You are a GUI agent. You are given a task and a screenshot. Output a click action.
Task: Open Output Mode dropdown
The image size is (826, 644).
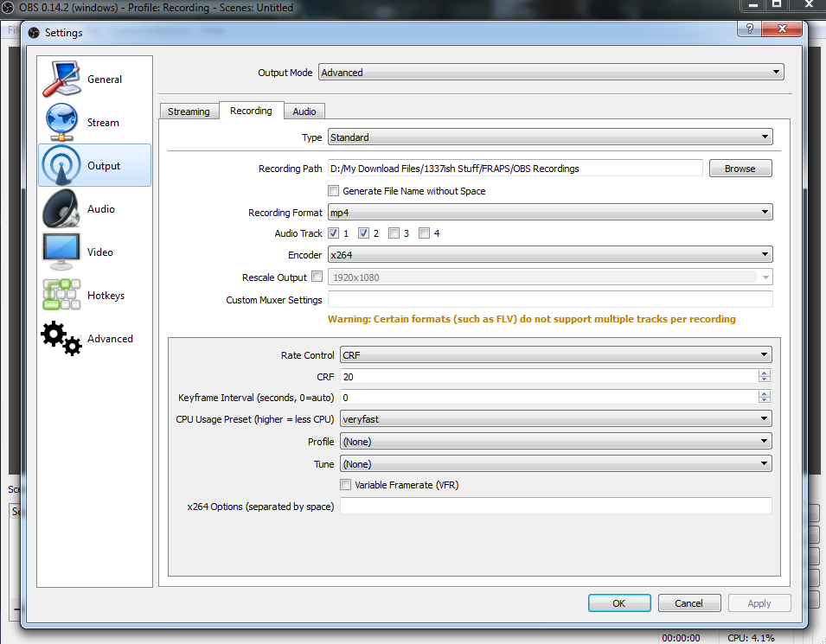pyautogui.click(x=551, y=72)
